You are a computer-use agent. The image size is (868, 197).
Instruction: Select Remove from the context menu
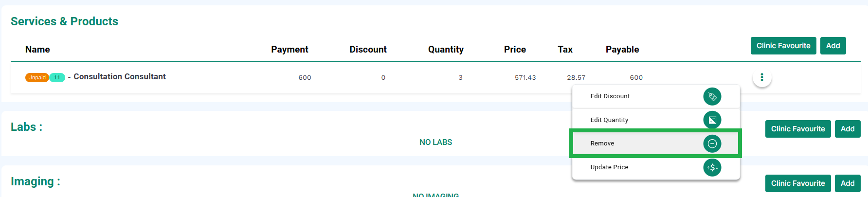(x=656, y=143)
